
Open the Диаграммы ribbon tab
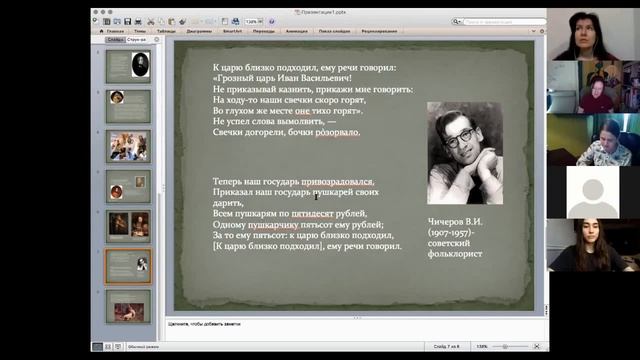pyautogui.click(x=199, y=31)
